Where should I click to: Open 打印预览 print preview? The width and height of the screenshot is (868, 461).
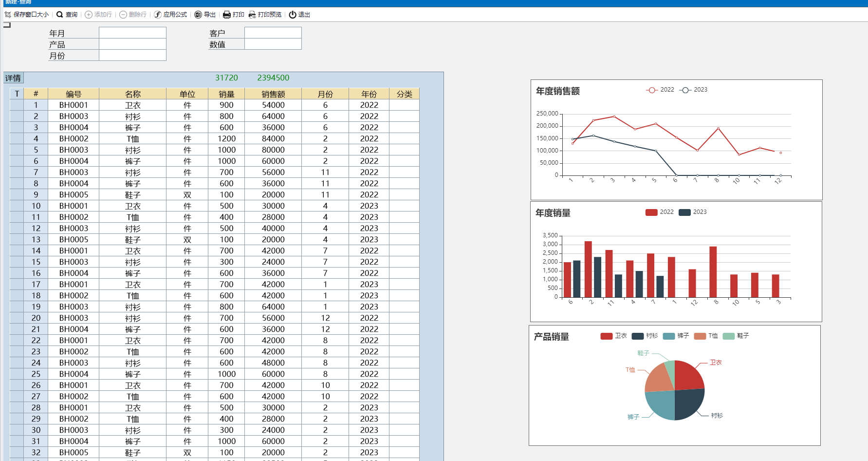(x=252, y=15)
